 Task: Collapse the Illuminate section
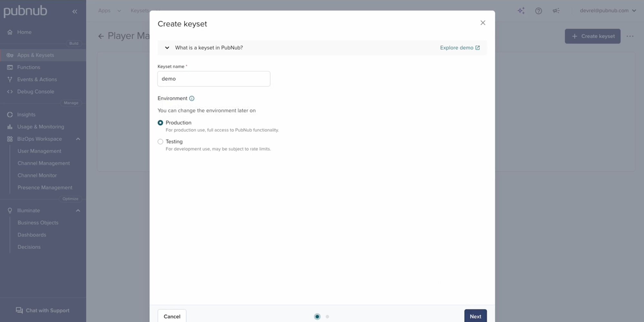[x=78, y=210]
